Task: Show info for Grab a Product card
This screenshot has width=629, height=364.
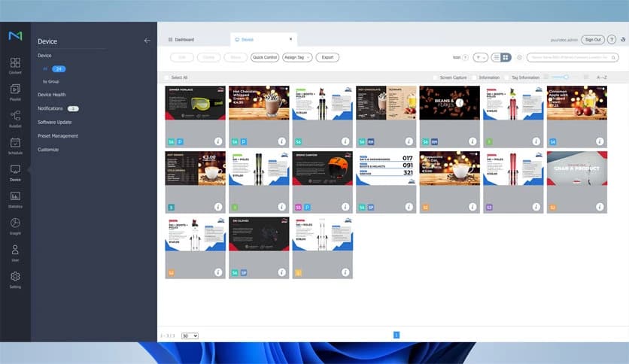Action: click(600, 207)
